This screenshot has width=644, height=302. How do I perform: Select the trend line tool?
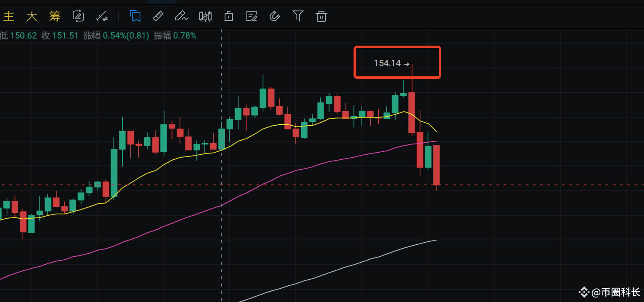[x=102, y=16]
